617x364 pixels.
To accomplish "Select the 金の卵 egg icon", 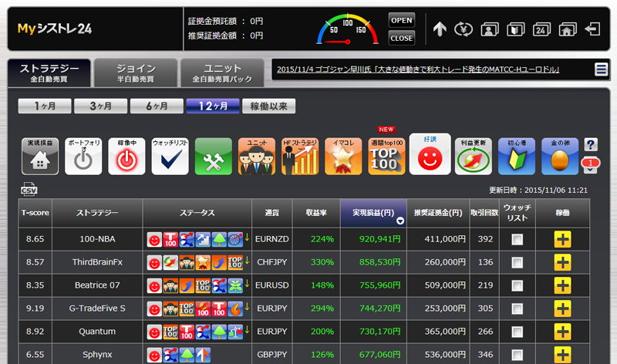I will pos(560,156).
